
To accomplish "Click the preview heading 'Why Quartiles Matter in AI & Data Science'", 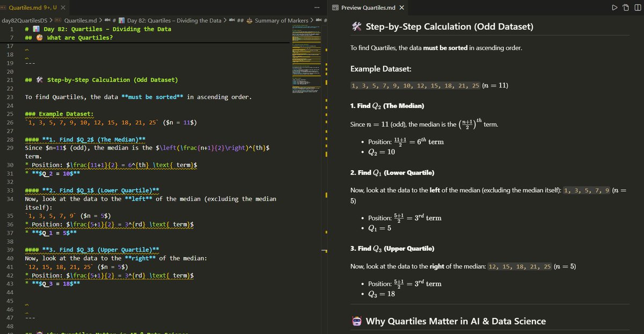I will [x=456, y=321].
